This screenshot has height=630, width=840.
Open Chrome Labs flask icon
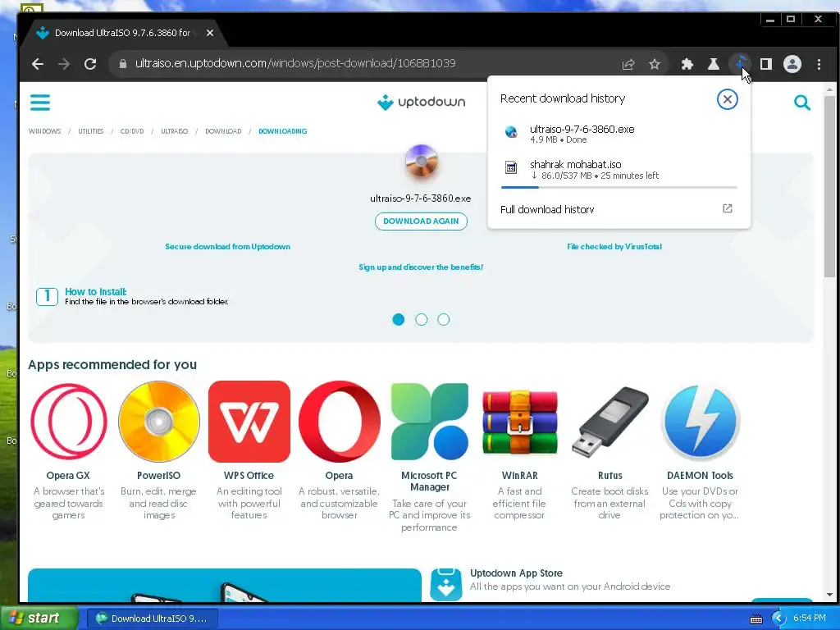click(713, 64)
